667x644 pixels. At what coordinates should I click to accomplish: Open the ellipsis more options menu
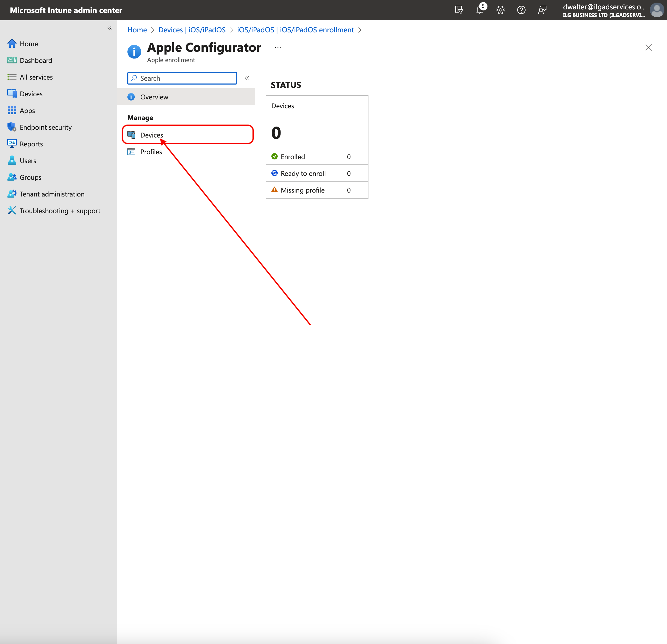(278, 48)
